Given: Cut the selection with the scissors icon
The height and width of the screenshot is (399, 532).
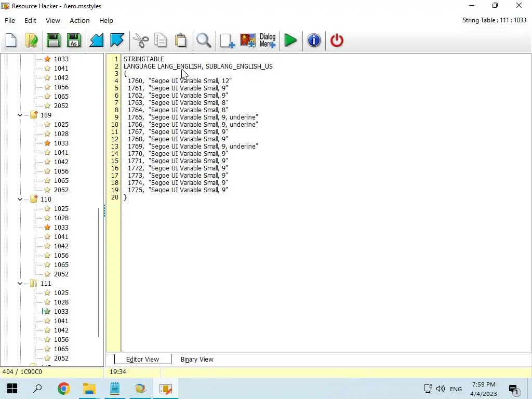Looking at the screenshot, I should [x=140, y=41].
